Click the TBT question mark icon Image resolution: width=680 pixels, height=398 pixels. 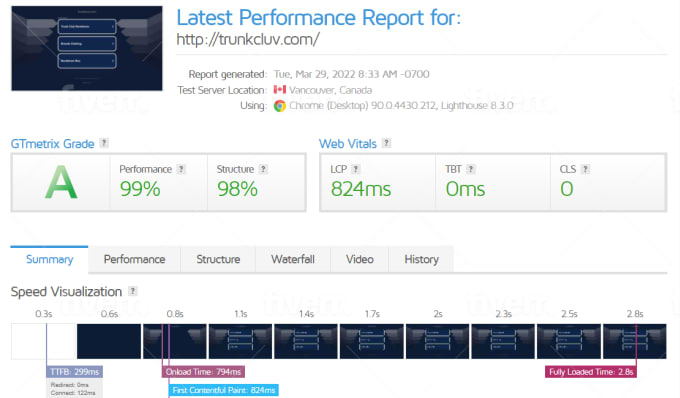coord(471,169)
